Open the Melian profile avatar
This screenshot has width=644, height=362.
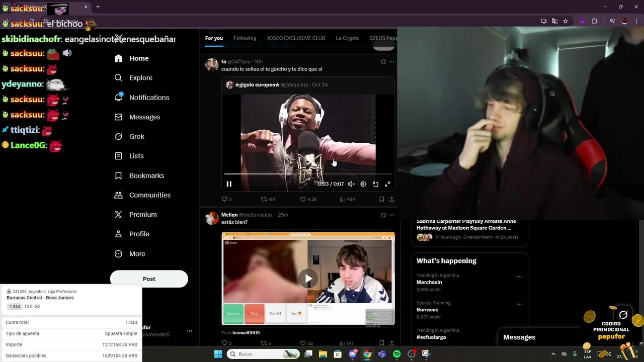(x=212, y=218)
